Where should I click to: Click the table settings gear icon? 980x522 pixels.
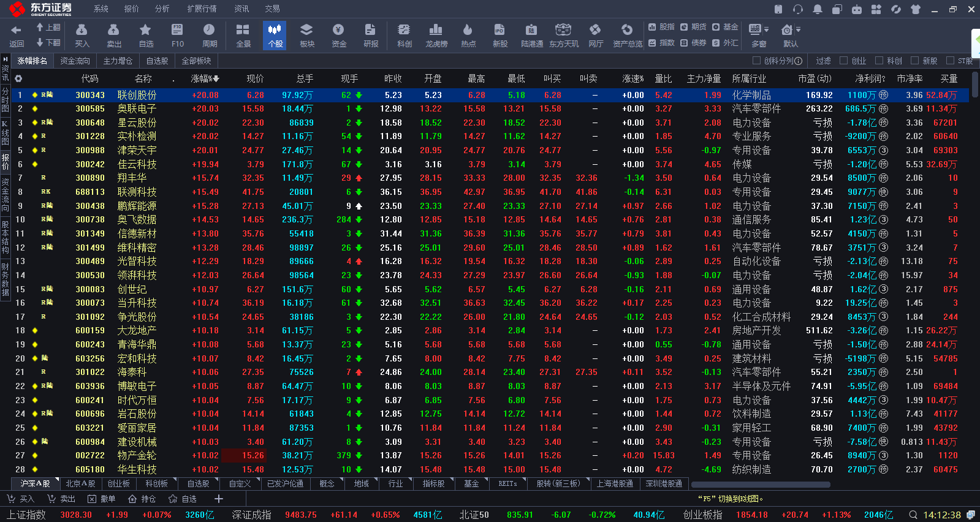(18, 78)
